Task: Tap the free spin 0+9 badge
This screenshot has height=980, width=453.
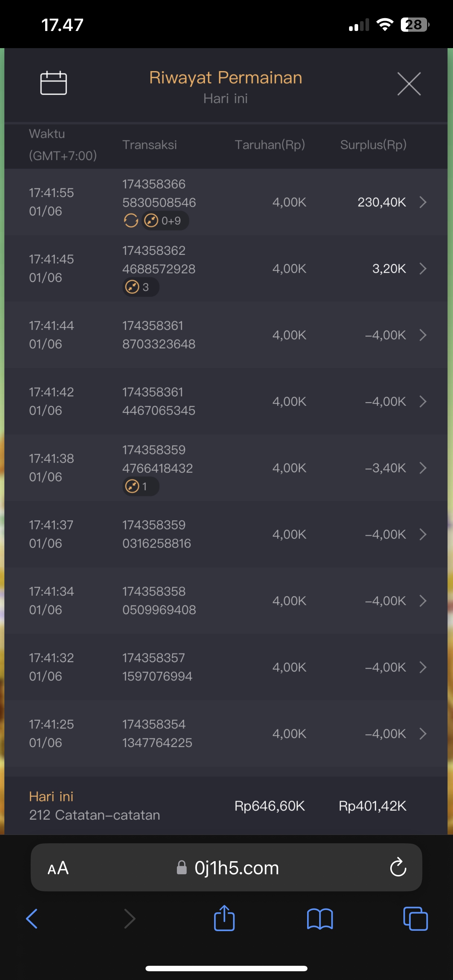Action: [x=166, y=221]
